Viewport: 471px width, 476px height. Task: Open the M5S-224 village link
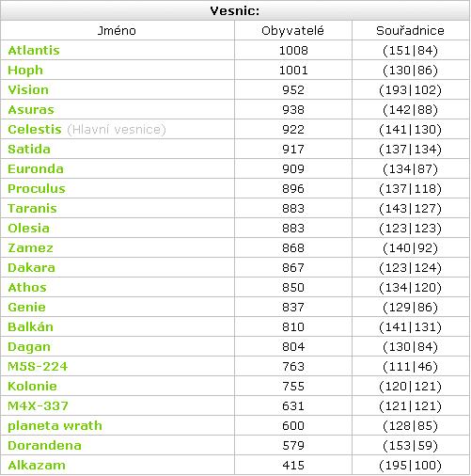coord(38,367)
